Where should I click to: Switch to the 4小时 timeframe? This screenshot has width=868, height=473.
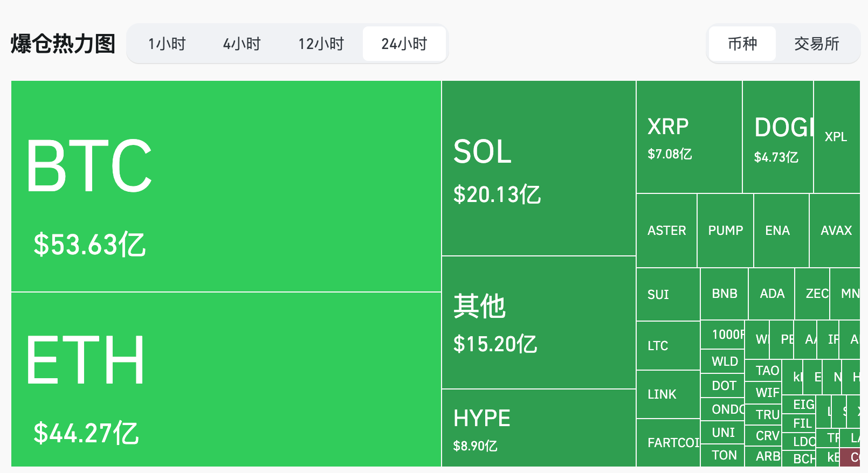tap(242, 44)
